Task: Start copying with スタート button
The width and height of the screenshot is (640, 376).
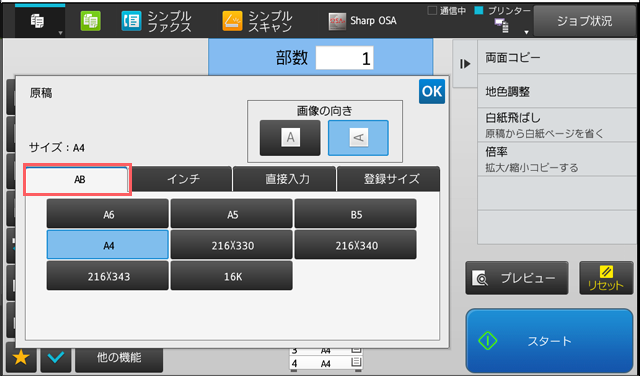Action: (549, 340)
